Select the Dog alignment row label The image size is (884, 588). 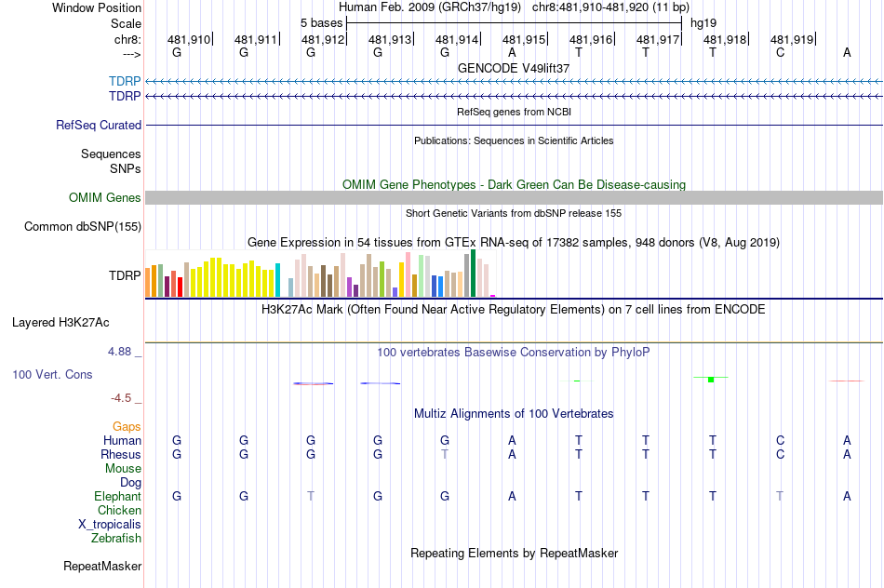click(131, 483)
